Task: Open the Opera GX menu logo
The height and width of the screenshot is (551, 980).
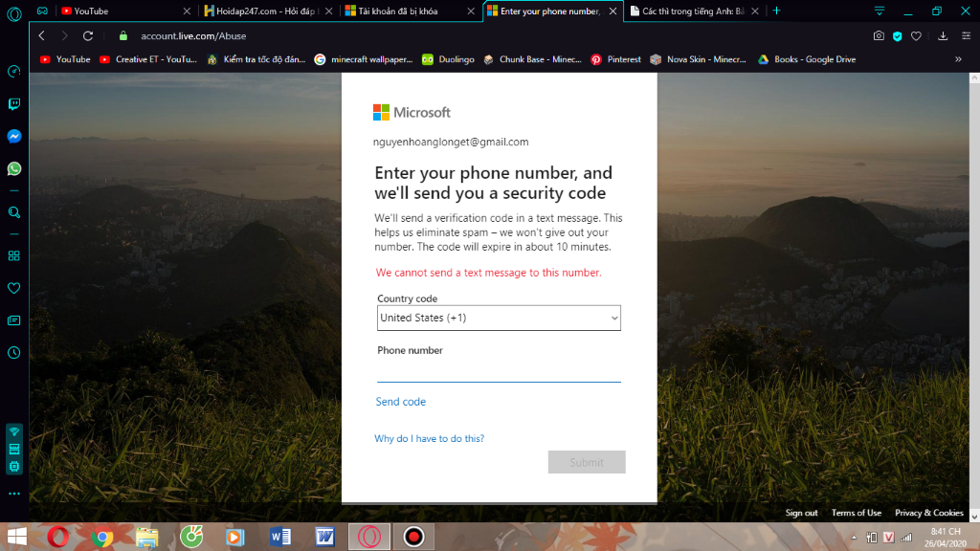Action: click(13, 13)
